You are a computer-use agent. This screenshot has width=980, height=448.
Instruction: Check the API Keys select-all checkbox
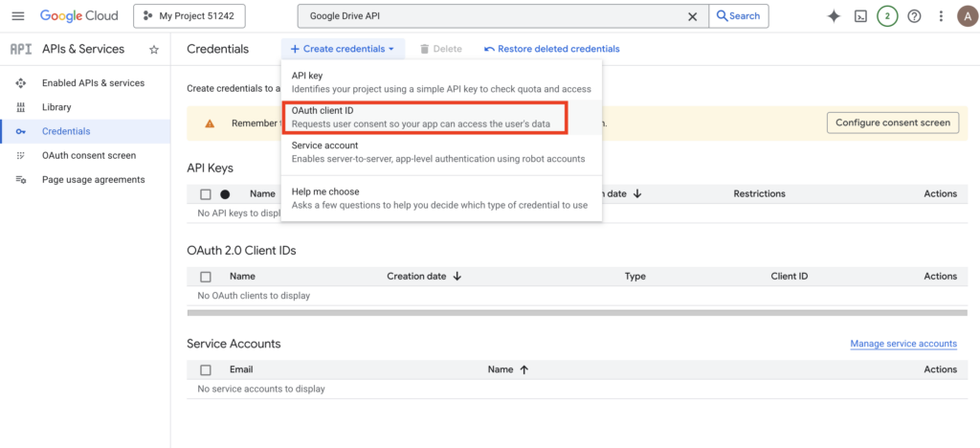pyautogui.click(x=206, y=194)
